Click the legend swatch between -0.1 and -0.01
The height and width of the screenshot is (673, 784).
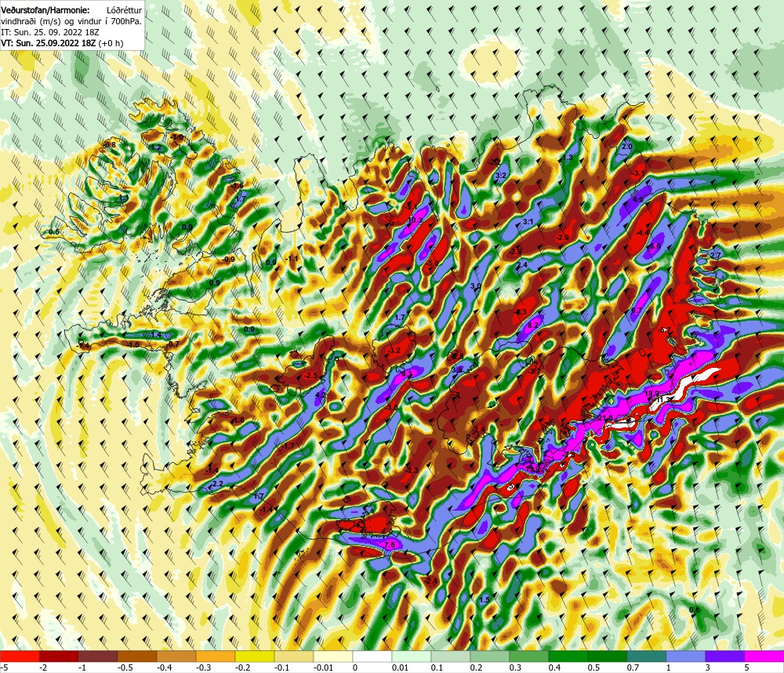294,657
